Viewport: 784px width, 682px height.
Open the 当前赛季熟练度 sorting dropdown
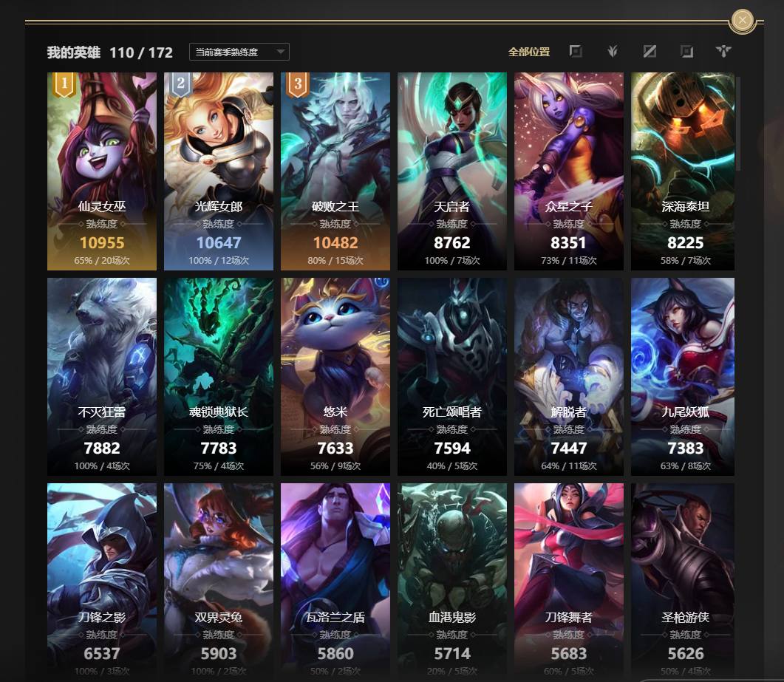pyautogui.click(x=239, y=52)
